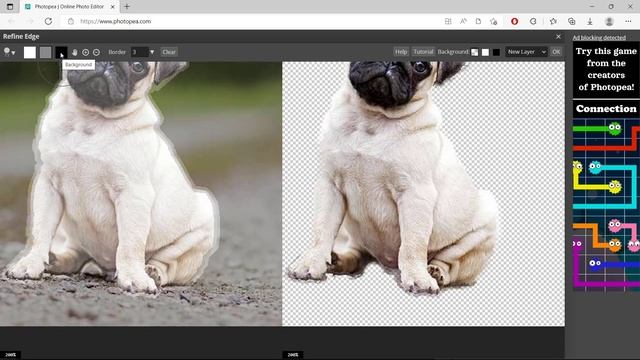Click the right cutout result preview
The width and height of the screenshot is (640, 360).
click(423, 194)
